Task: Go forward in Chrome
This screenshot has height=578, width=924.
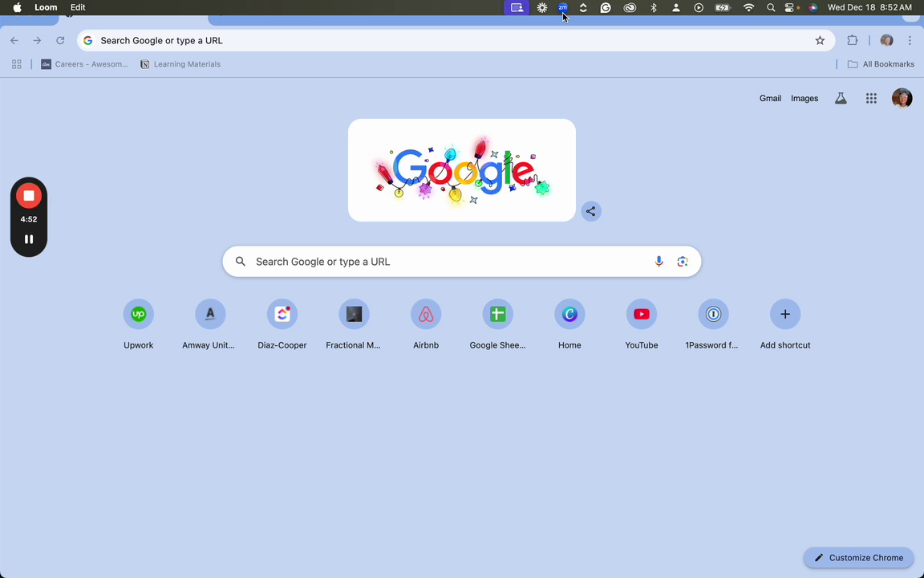Action: click(x=37, y=41)
